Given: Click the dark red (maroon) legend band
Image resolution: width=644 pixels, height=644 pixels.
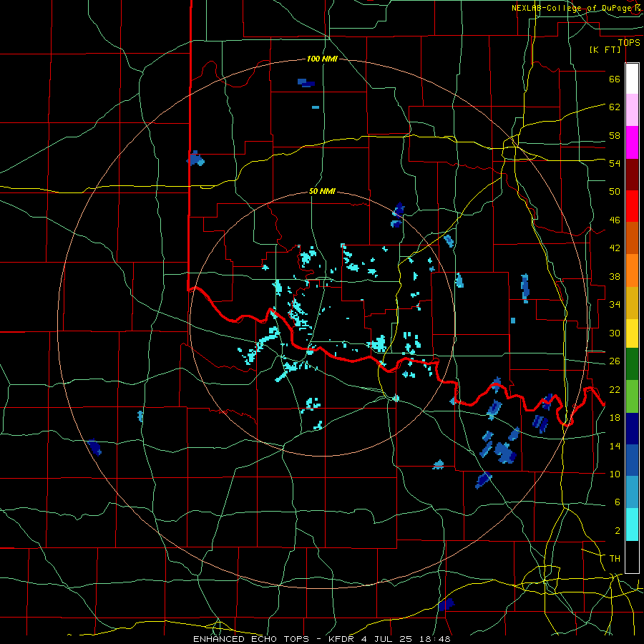Looking at the screenshot, I should click(x=632, y=174).
